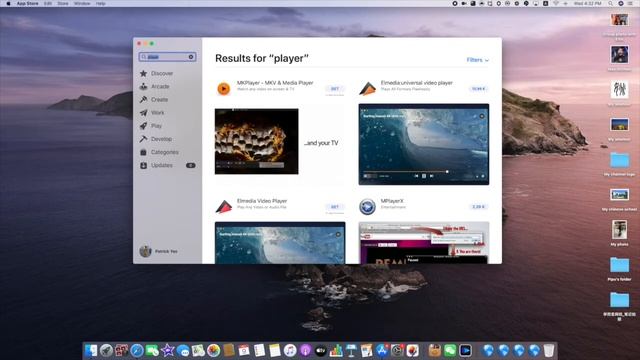Viewport: 640px width, 360px height.
Task: Click the Elmedia Video Player app icon
Action: tap(223, 207)
